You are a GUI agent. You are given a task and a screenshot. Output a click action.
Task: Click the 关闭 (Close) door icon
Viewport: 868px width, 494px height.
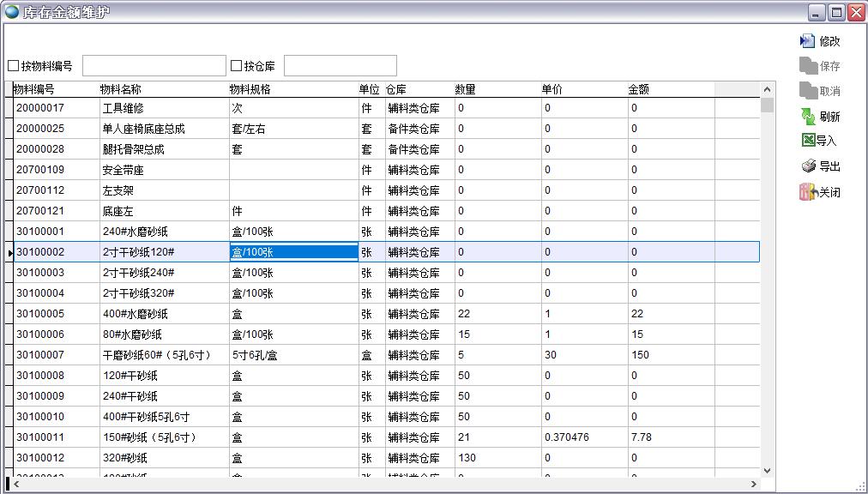click(x=808, y=192)
